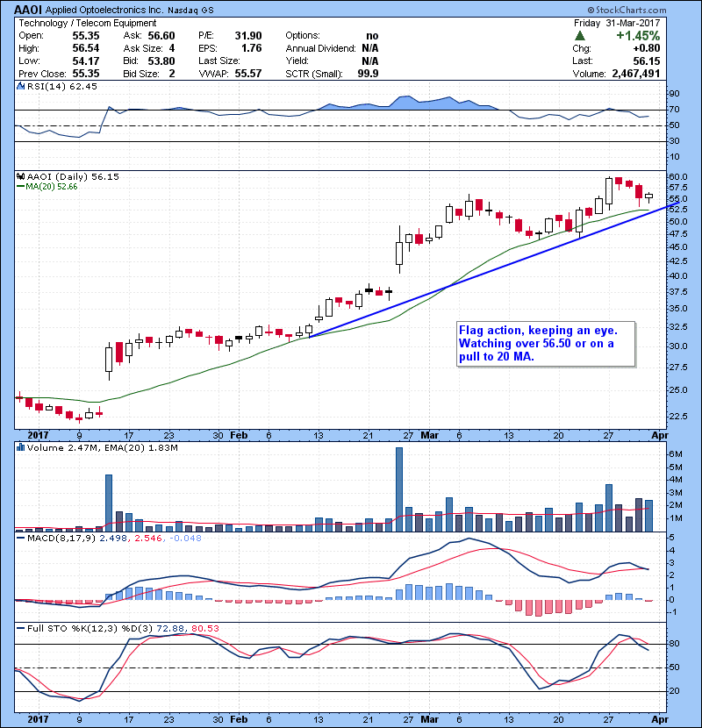Click the 22.5 price axis label
The image size is (702, 728).
coord(677,417)
